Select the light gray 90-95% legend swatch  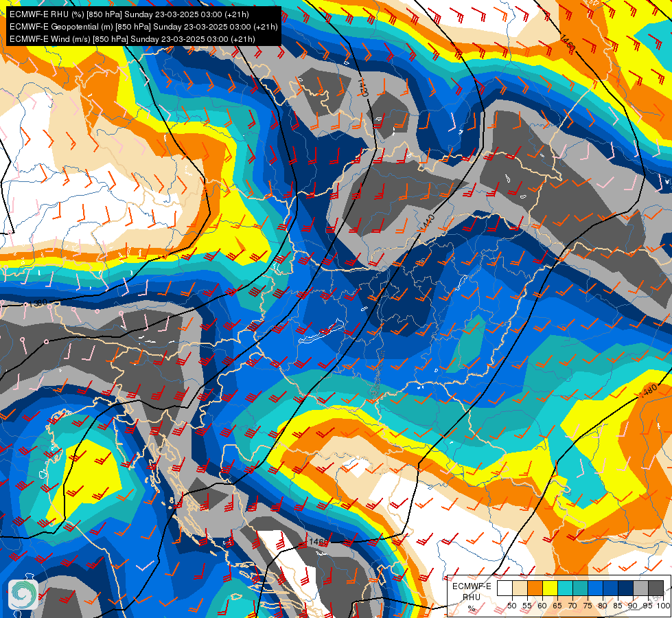[x=640, y=588]
